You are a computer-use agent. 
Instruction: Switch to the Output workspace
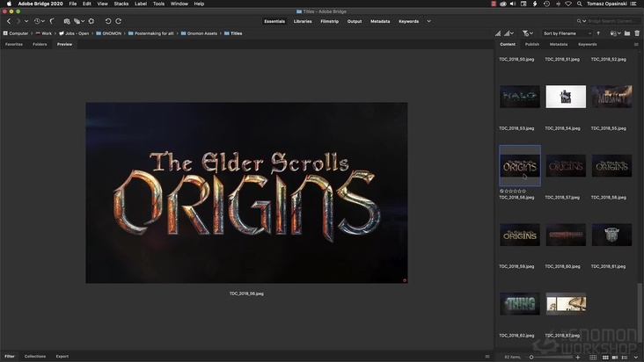(x=355, y=21)
